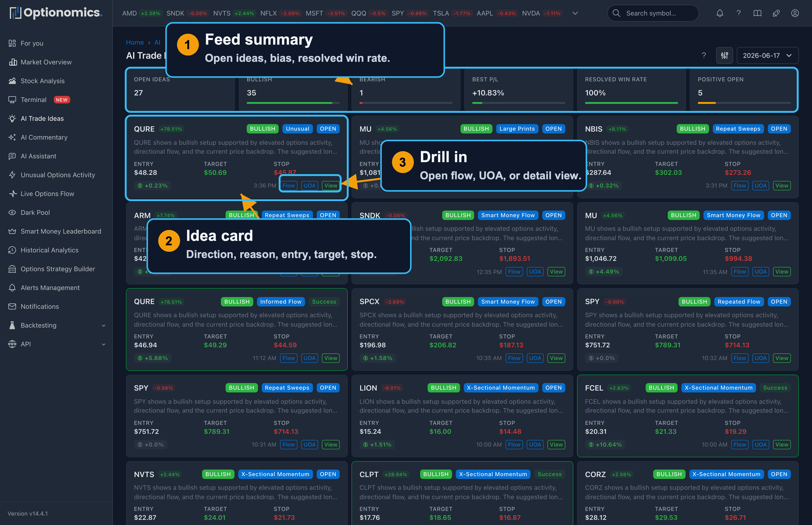Viewport: 812px width, 525px height.
Task: Click +10.64% P/L on FCEL card
Action: [605, 445]
